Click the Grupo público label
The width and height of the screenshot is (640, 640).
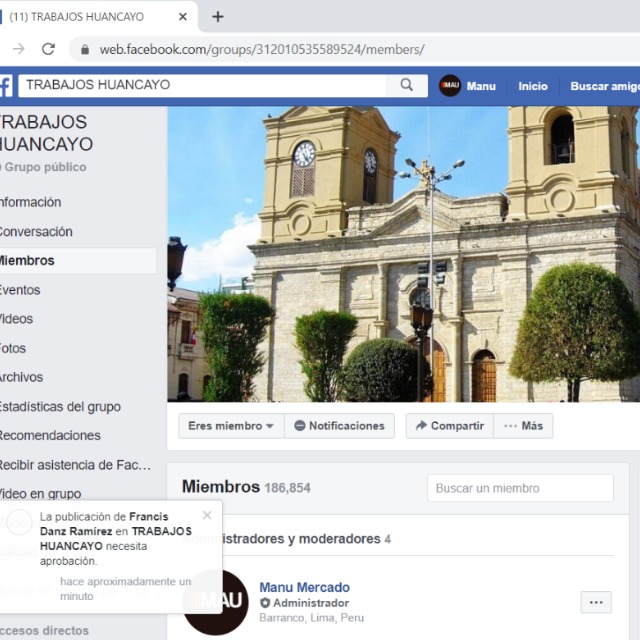[44, 167]
